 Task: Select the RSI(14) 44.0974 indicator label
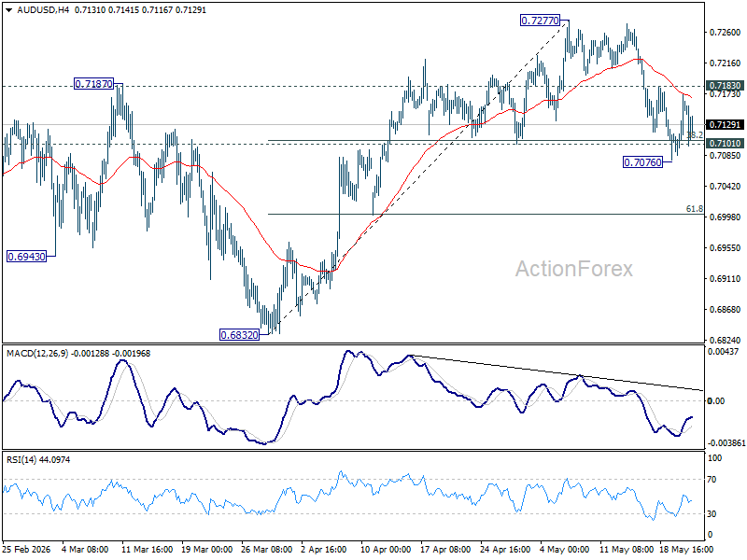pyautogui.click(x=38, y=460)
